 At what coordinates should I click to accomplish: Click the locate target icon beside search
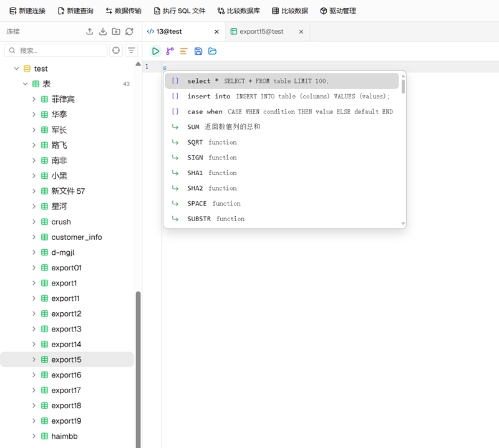(x=116, y=50)
